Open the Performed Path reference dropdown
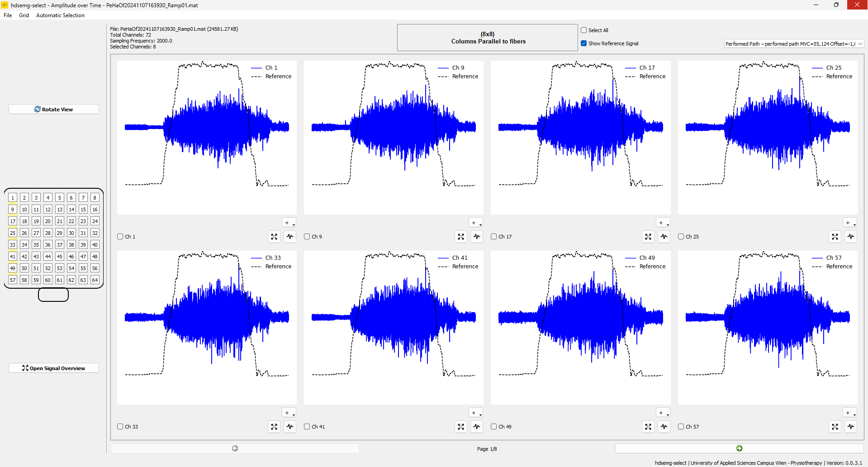 coord(794,44)
